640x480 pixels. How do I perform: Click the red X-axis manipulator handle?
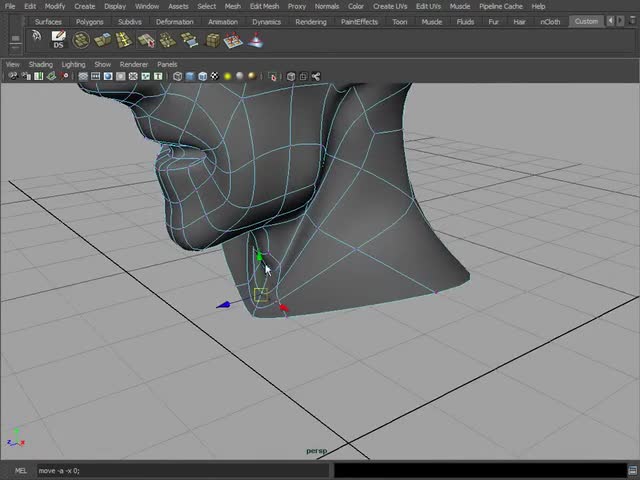point(284,309)
